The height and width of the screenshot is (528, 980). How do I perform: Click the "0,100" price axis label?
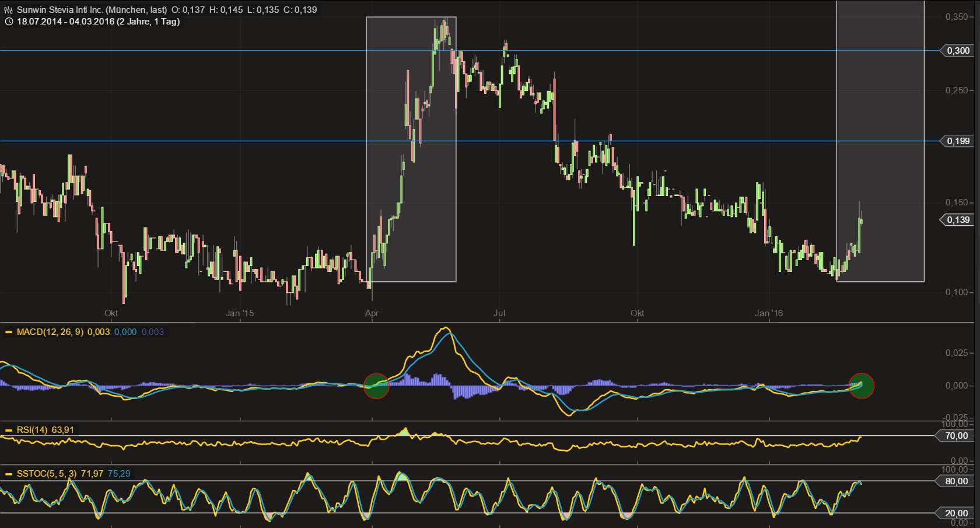(957, 292)
